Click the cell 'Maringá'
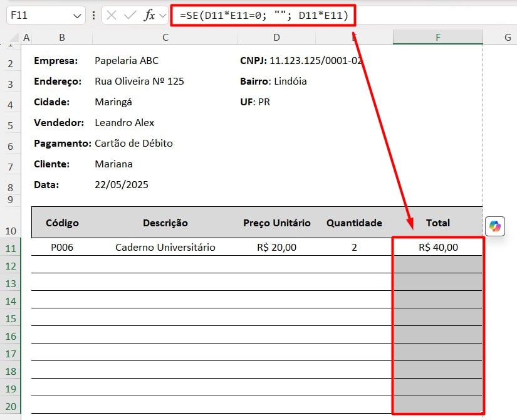 click(x=113, y=102)
